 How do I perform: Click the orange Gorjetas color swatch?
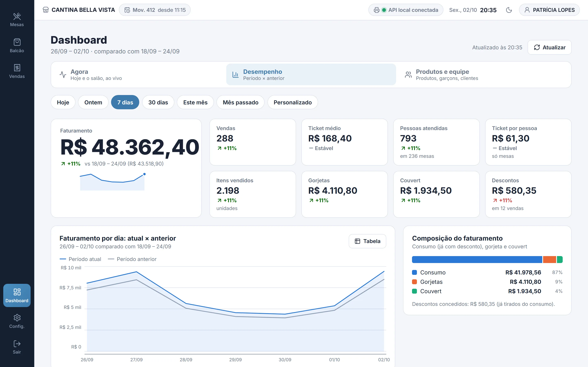[x=414, y=282]
